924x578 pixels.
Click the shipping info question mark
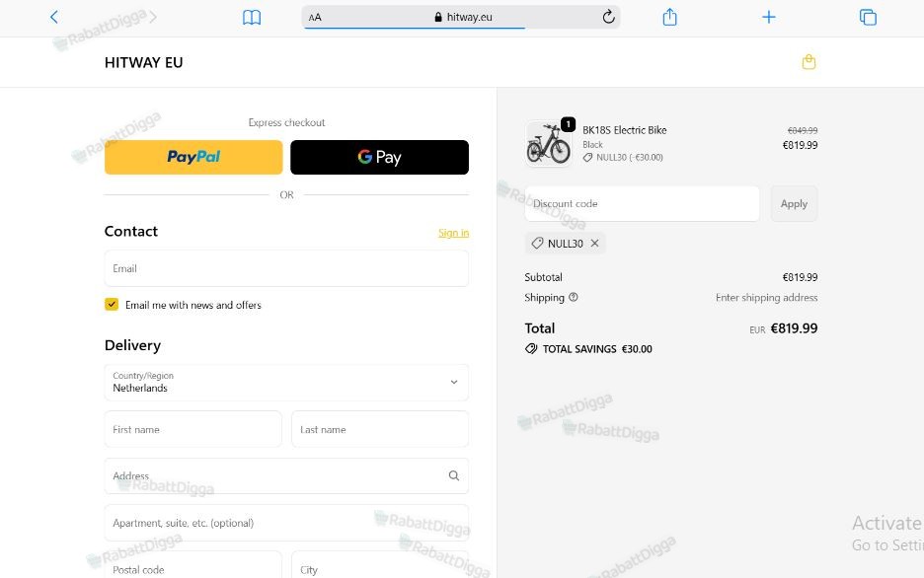574,297
